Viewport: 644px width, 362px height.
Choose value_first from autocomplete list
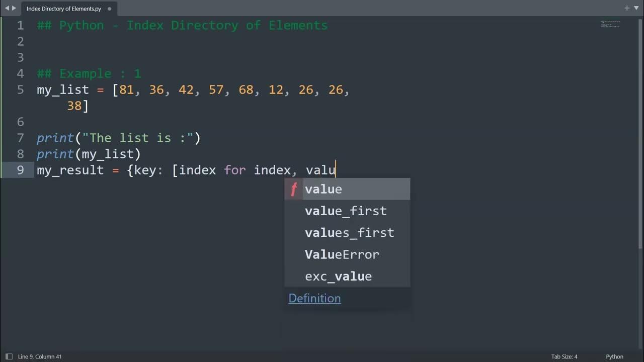(346, 211)
